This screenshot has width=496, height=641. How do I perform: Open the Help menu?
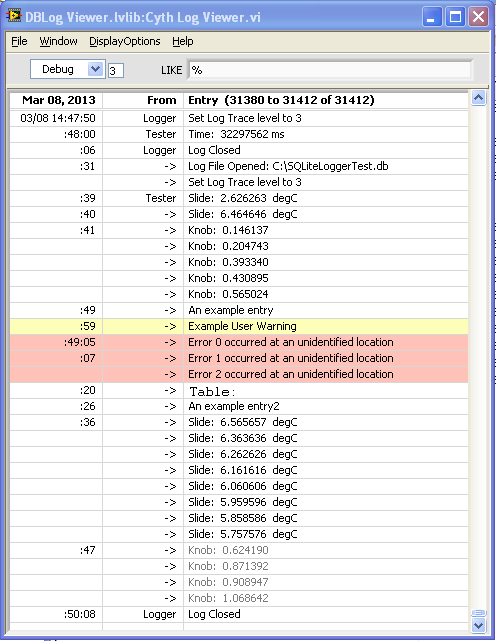pyautogui.click(x=182, y=41)
